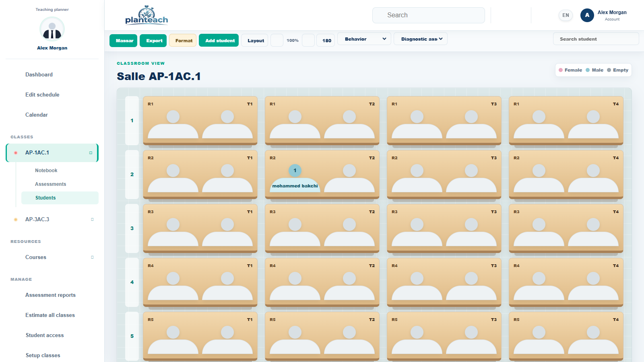Image resolution: width=644 pixels, height=362 pixels.
Task: Click the planteach logo
Action: pos(147,15)
